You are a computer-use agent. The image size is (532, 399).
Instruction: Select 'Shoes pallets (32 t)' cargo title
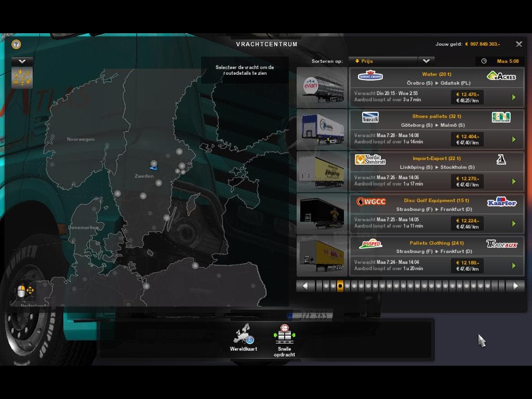pos(436,116)
